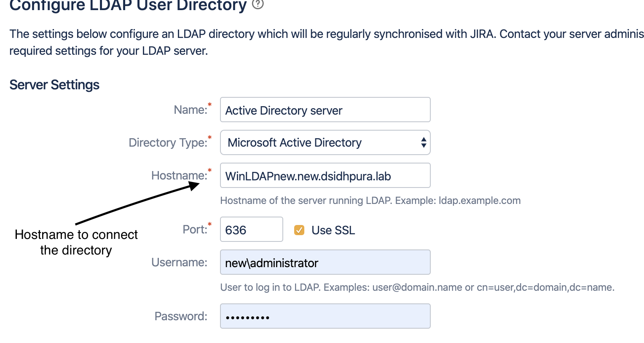Screen dimensions: 644x343
Task: Click the Port label
Action: (x=195, y=229)
